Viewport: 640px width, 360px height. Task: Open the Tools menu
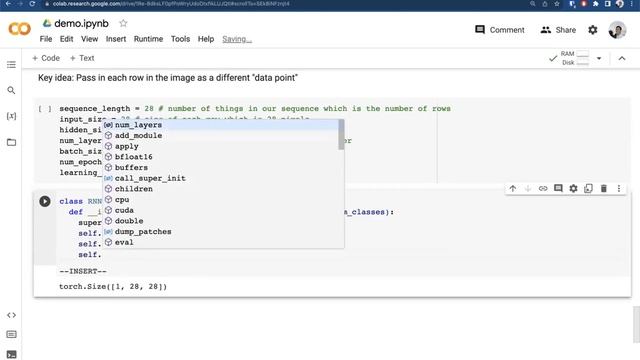(x=180, y=39)
